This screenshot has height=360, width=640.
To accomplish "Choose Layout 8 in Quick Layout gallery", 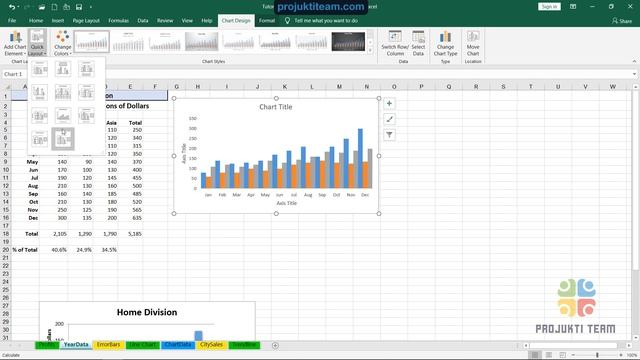I will tap(63, 116).
